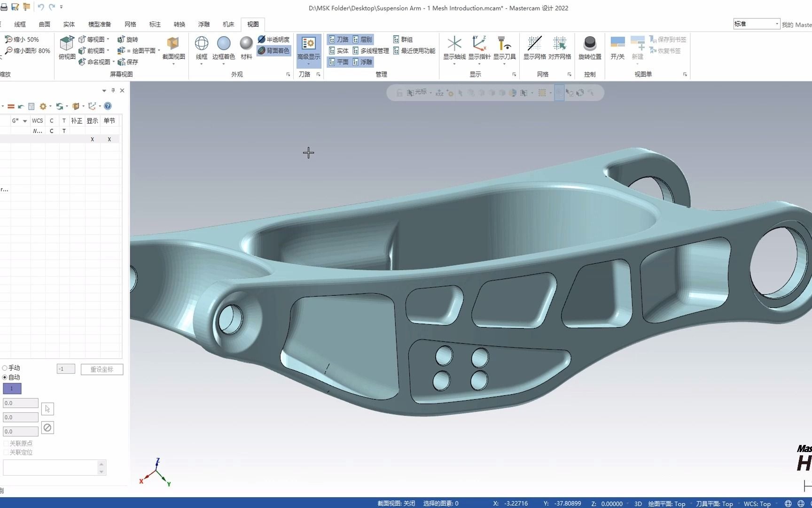Click the AutoCursor XYZ icon in selection bar

pos(439,93)
